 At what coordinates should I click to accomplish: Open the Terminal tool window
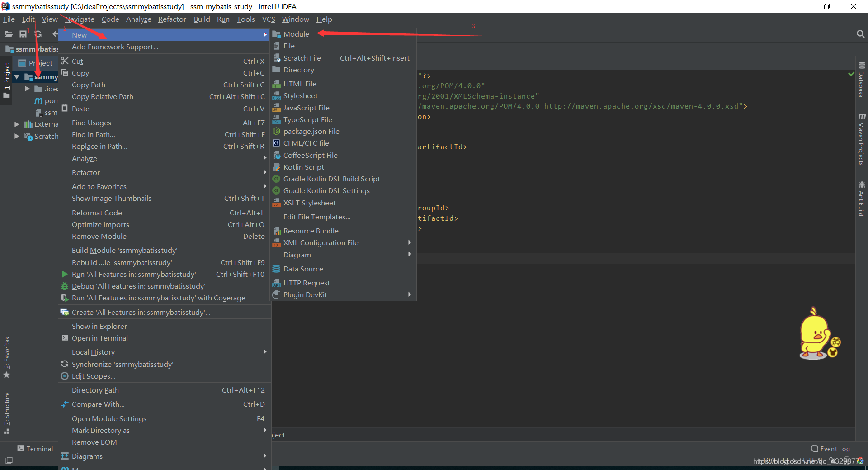35,449
